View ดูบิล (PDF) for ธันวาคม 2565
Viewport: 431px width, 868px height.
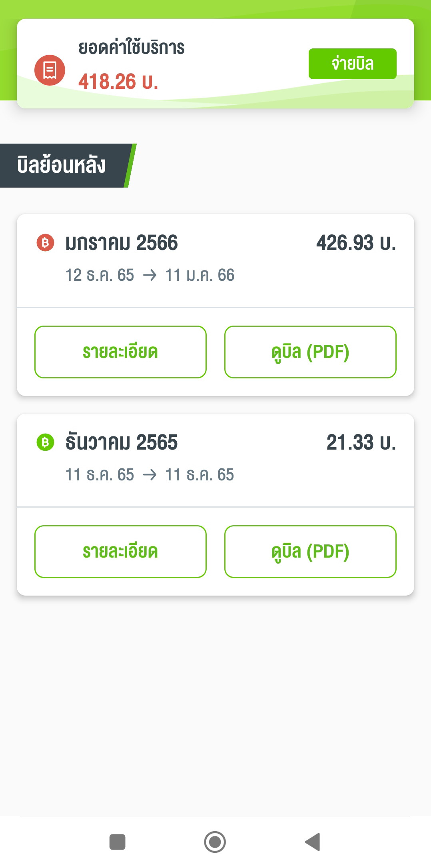pyautogui.click(x=310, y=552)
